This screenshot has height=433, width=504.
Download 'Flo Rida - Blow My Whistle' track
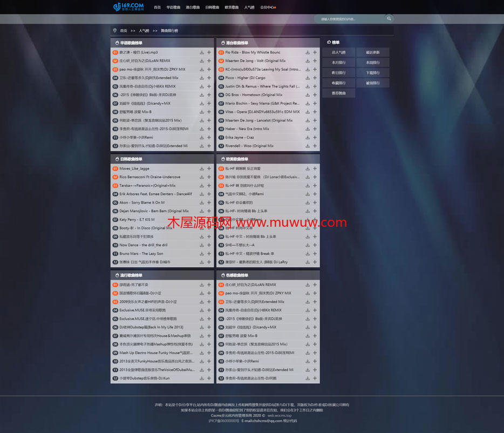[308, 52]
